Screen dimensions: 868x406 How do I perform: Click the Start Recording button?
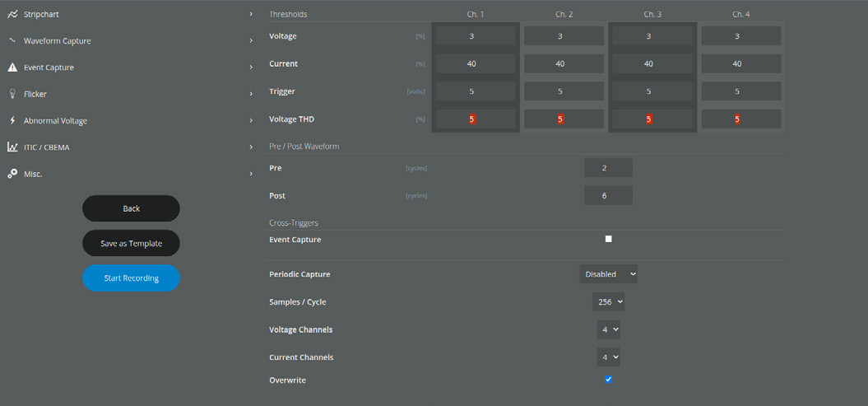coord(131,278)
